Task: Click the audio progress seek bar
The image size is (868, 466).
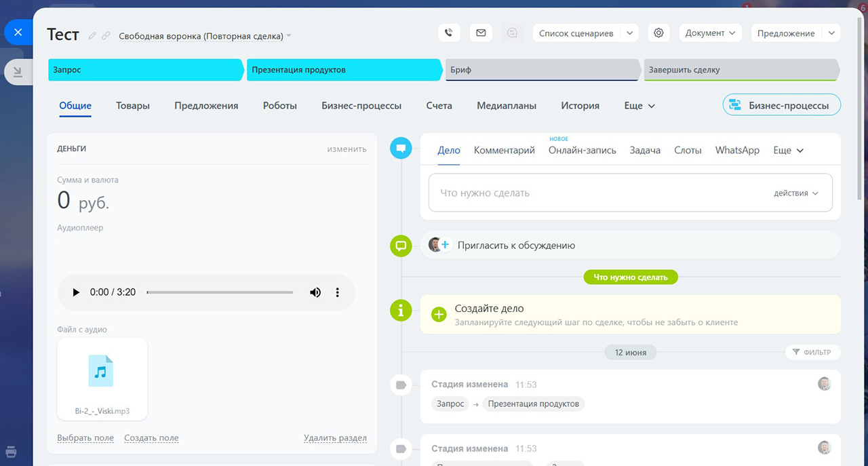Action: [x=220, y=292]
